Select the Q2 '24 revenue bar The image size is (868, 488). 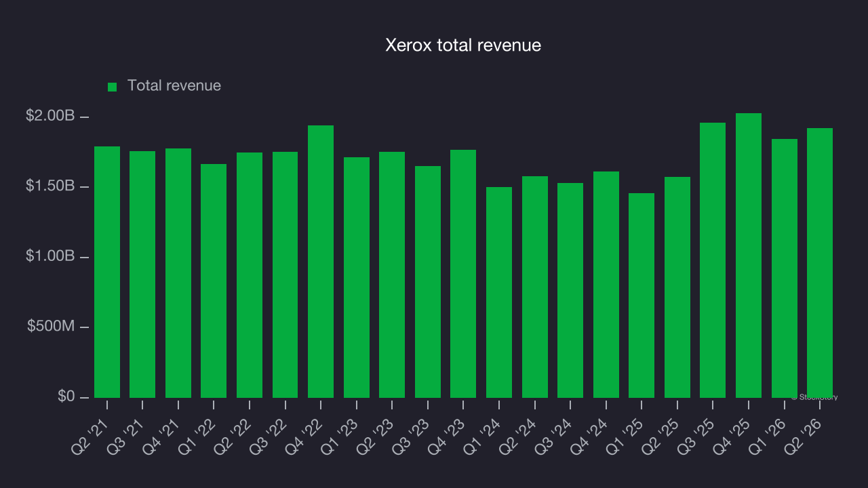[x=535, y=287]
